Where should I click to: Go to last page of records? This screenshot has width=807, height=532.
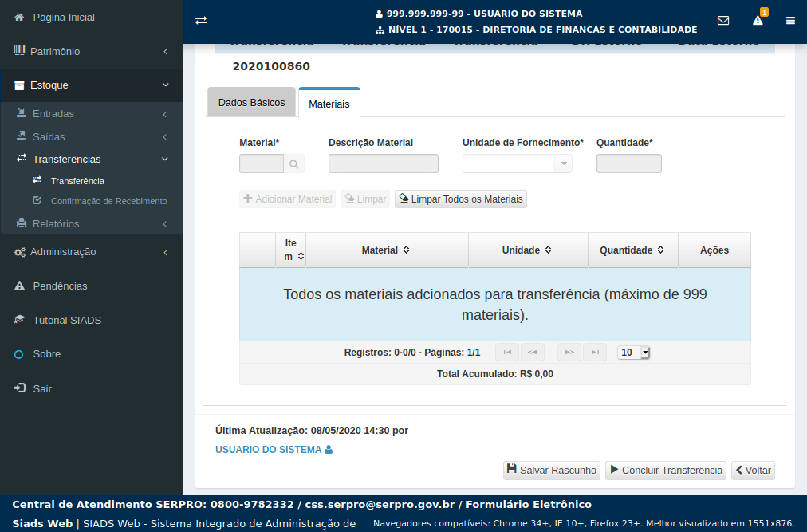tap(595, 353)
